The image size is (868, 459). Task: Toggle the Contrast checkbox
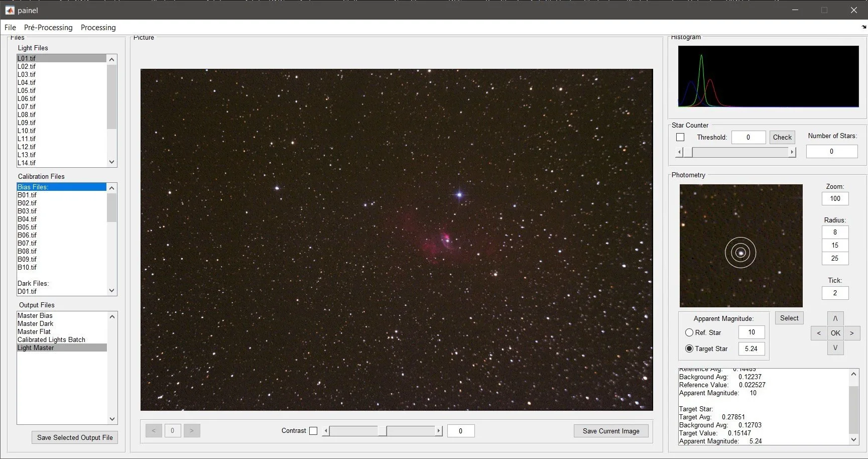click(x=313, y=431)
